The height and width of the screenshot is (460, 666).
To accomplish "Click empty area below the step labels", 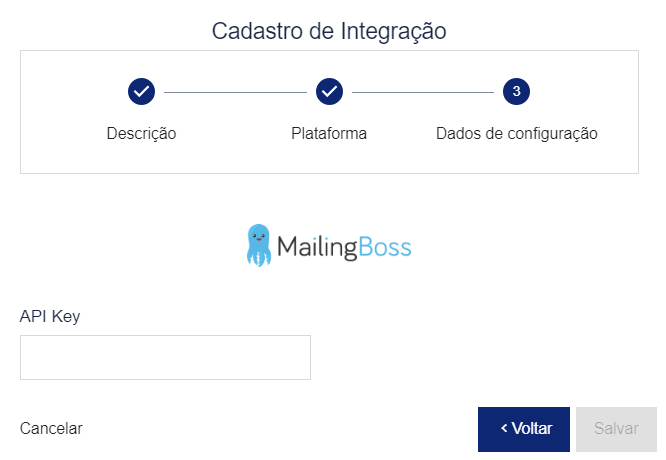I will coord(329,158).
